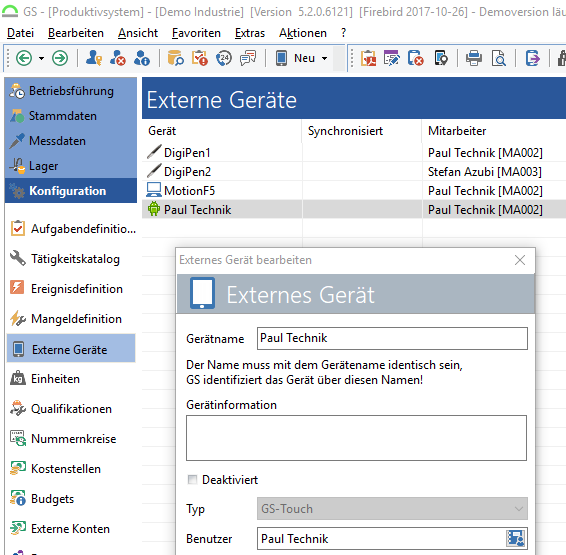
Task: Click the database search toolbar icon
Action: pyautogui.click(x=175, y=58)
